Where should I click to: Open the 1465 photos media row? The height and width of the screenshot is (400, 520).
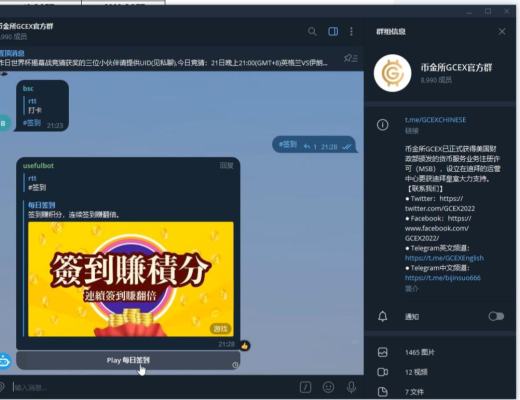440,352
